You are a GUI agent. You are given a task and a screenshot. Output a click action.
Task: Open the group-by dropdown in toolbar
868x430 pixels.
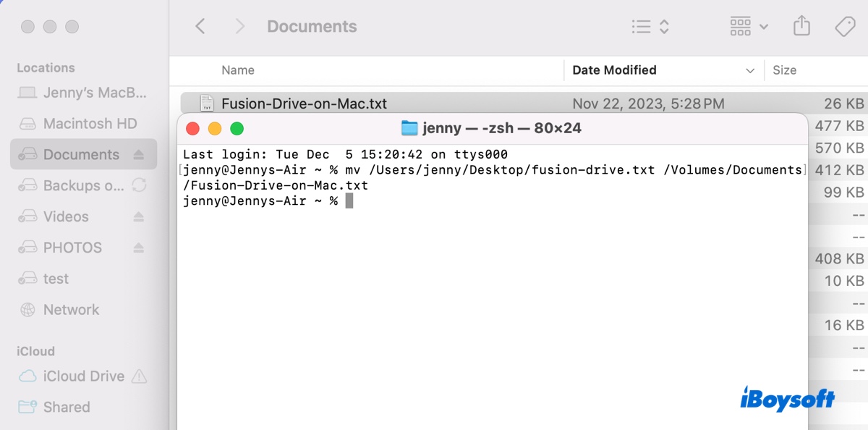(x=749, y=27)
